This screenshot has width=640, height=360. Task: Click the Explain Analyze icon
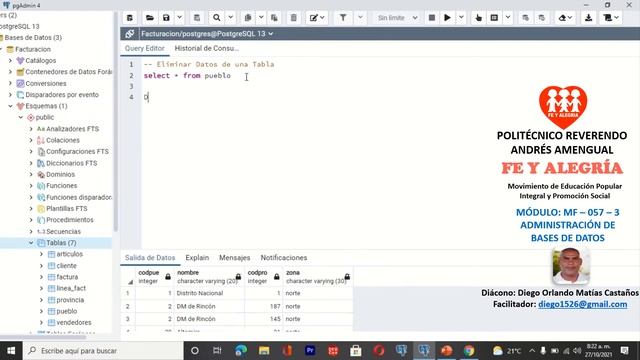pos(494,18)
